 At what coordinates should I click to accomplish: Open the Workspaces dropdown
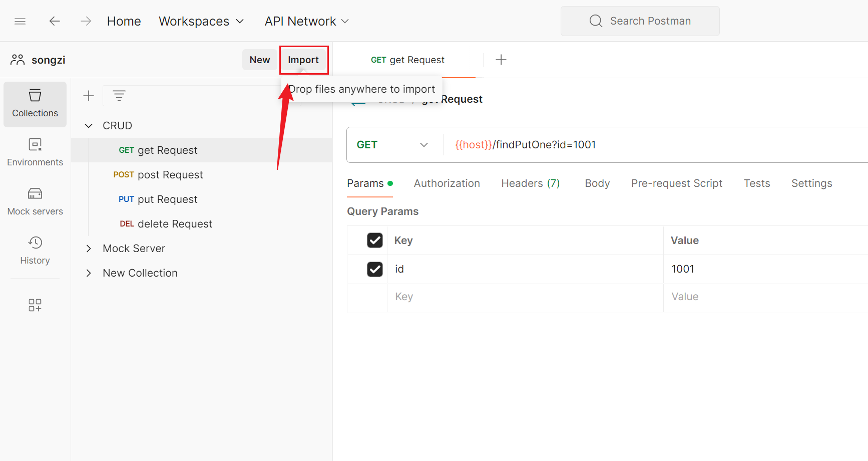pos(201,21)
